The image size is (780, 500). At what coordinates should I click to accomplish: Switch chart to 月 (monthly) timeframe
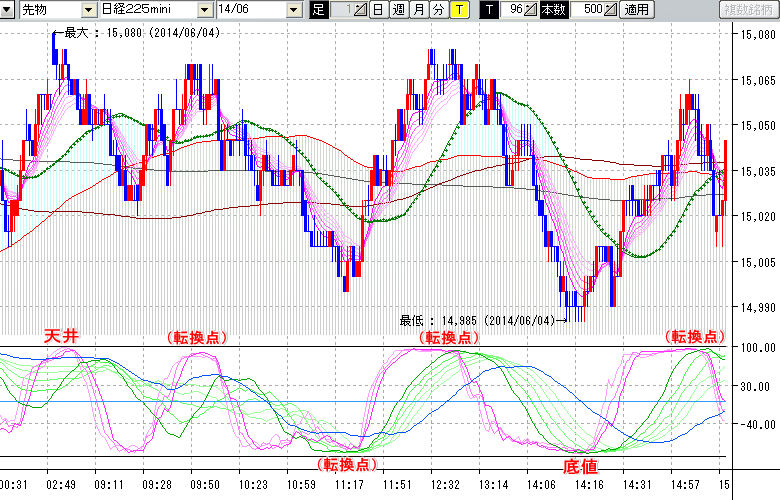[418, 10]
